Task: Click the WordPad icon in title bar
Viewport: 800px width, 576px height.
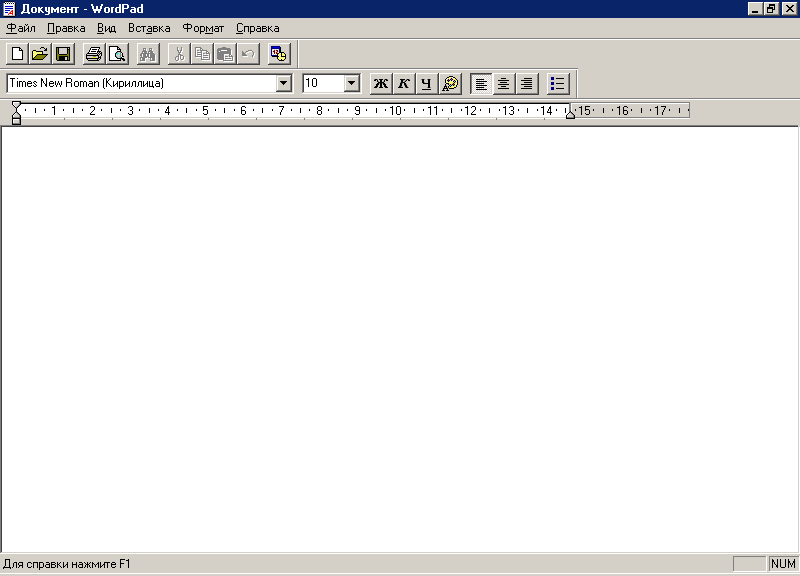Action: [9, 9]
